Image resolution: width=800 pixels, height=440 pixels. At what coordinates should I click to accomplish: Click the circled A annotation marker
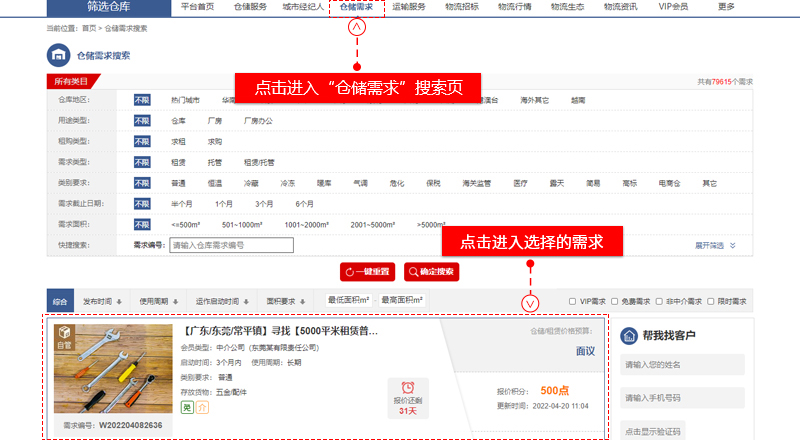pos(356,28)
